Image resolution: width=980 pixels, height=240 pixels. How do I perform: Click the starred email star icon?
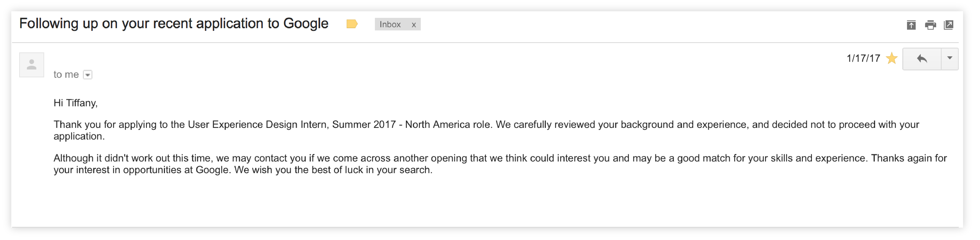point(891,58)
